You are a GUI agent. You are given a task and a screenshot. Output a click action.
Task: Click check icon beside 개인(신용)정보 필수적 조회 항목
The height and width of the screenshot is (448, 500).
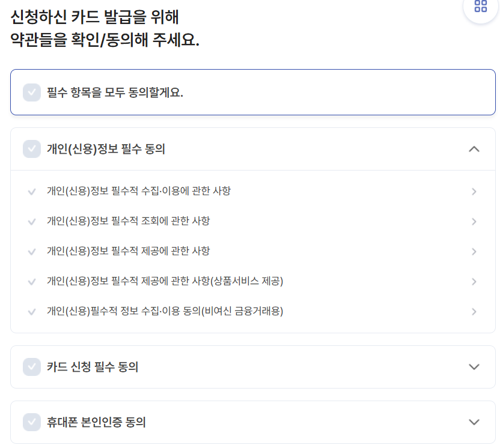[x=31, y=221]
